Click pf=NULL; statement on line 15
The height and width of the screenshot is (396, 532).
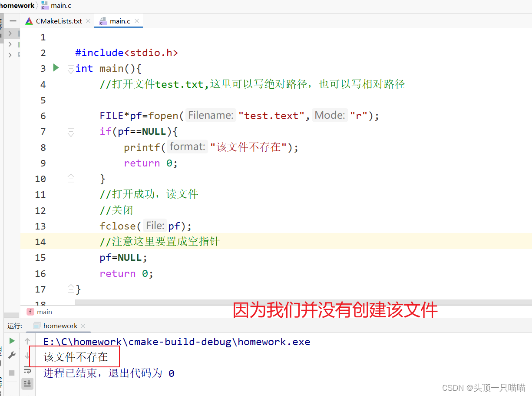pos(123,257)
